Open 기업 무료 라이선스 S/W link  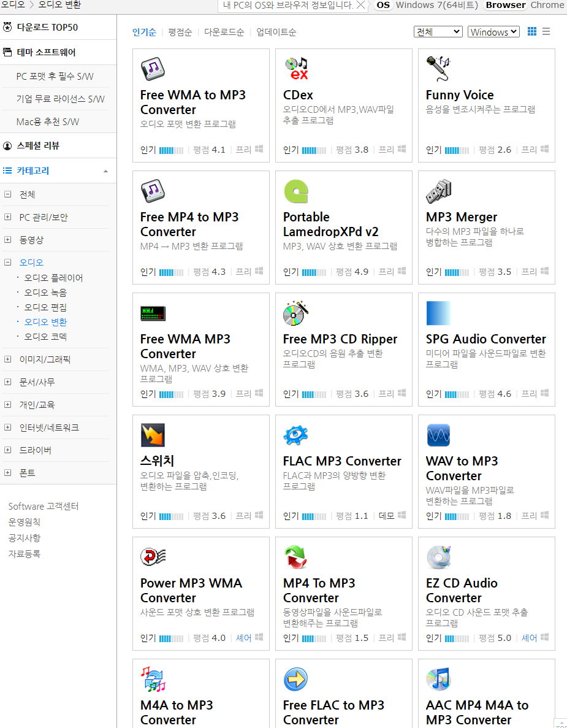pyautogui.click(x=60, y=99)
